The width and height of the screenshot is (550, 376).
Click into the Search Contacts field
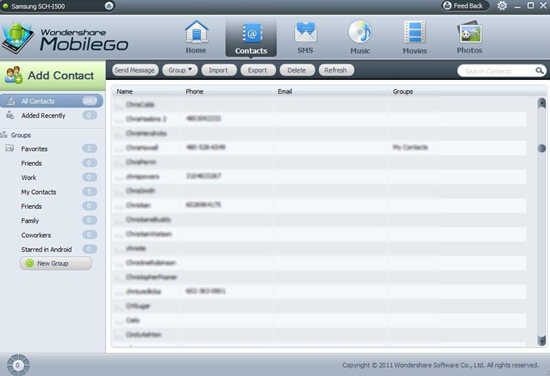pyautogui.click(x=495, y=71)
